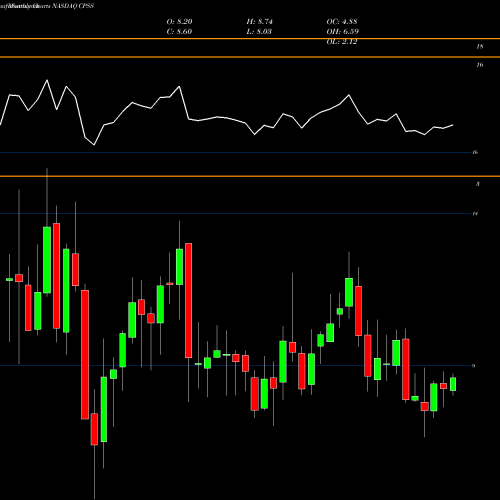Click the close price value C: 8.60
The image size is (500, 500).
click(179, 32)
